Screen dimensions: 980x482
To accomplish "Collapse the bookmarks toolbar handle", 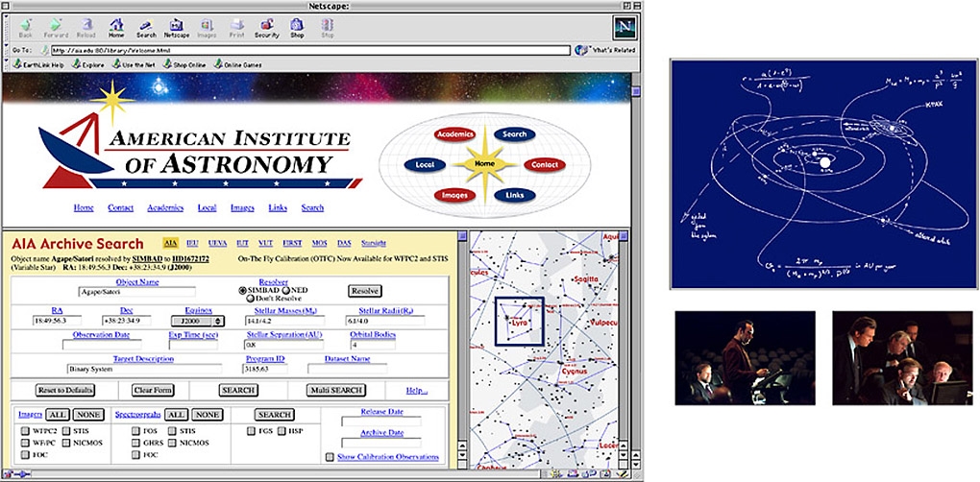I will (7, 64).
